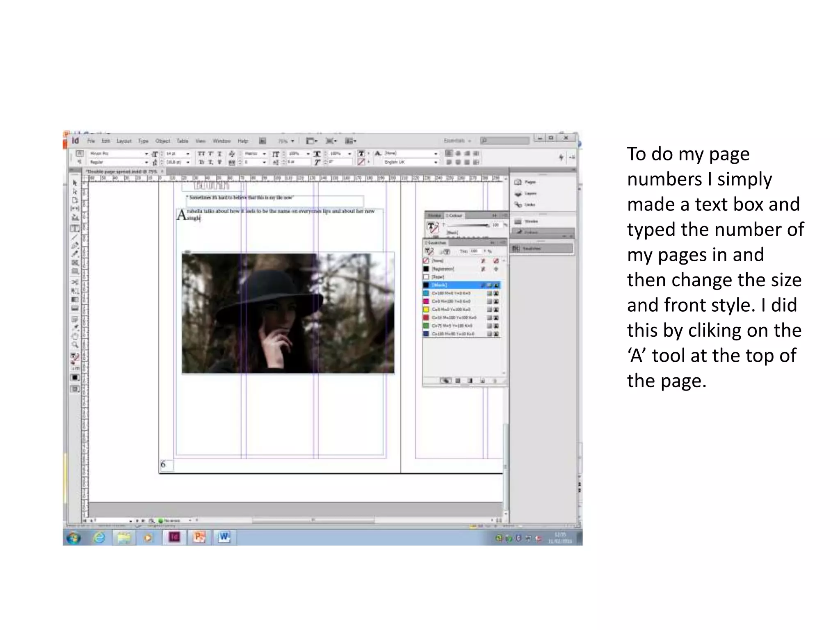Toggle the Align Left paragraph button
Viewport: 840px width, 630px height.
click(x=449, y=153)
